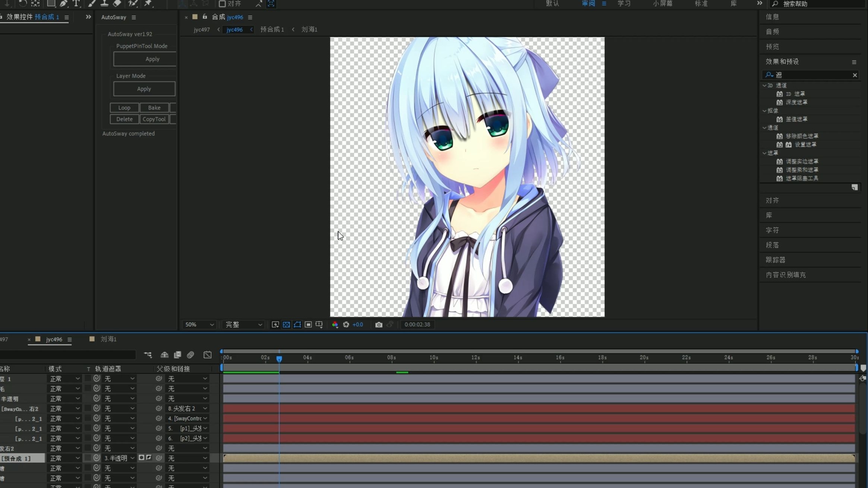
Task: Open the 效果和预设 panel menu
Action: (854, 62)
